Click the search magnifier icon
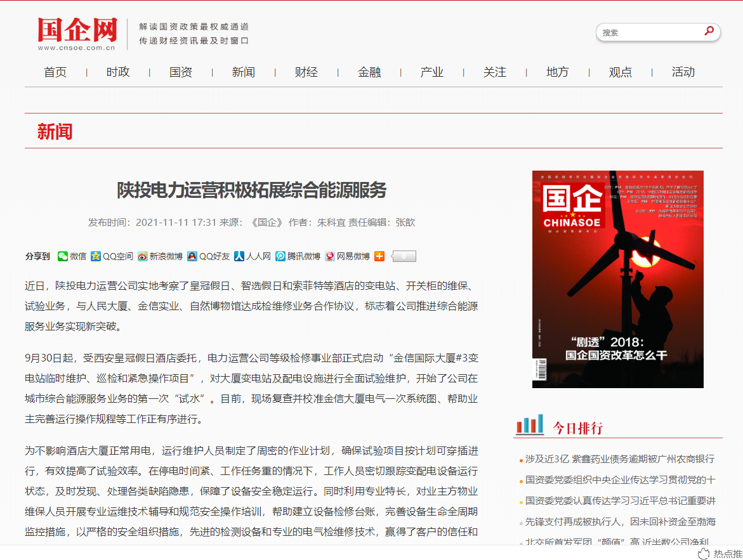Viewport: 743px width, 560px height. pos(709,31)
